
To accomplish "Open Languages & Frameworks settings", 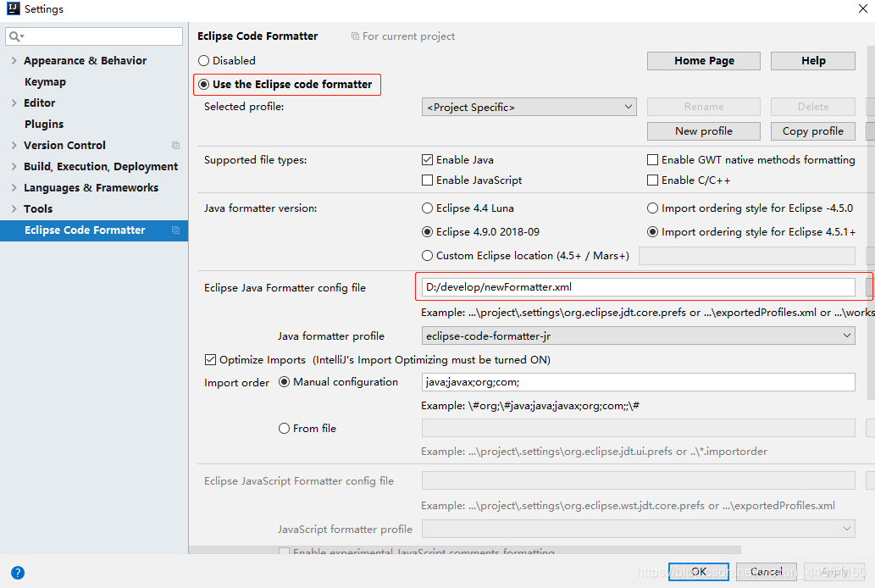I will (x=91, y=187).
